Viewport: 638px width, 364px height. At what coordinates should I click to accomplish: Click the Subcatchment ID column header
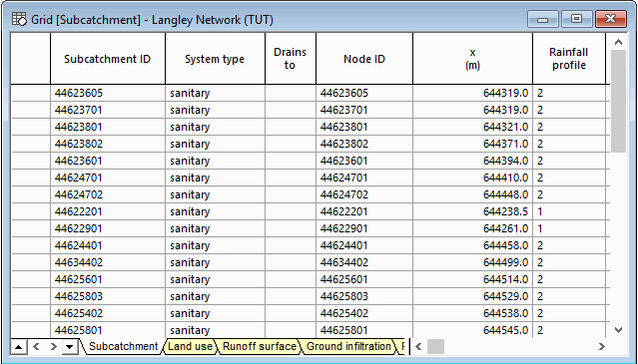(x=108, y=59)
